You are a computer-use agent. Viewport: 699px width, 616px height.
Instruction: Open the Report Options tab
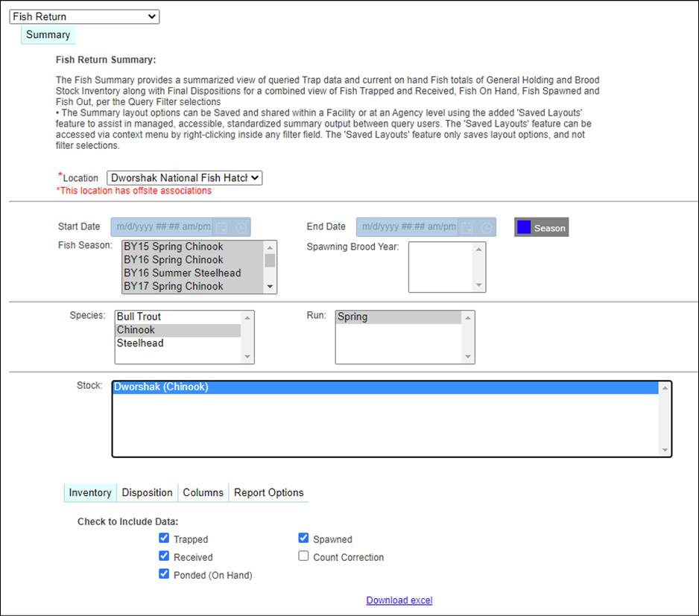tap(268, 492)
